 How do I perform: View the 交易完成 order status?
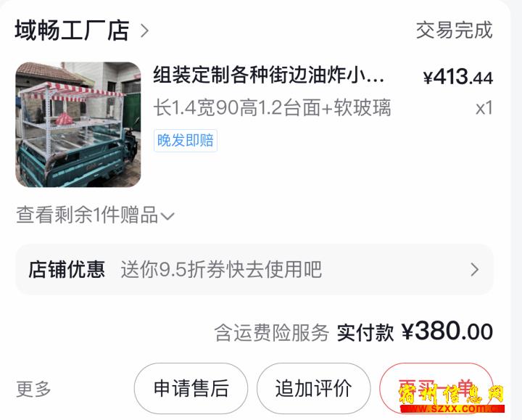click(x=454, y=30)
